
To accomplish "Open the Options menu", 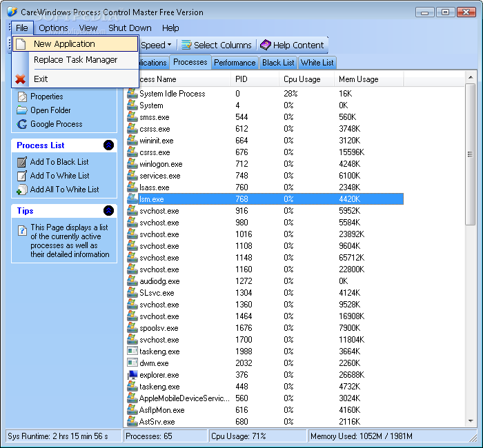I will (53, 28).
